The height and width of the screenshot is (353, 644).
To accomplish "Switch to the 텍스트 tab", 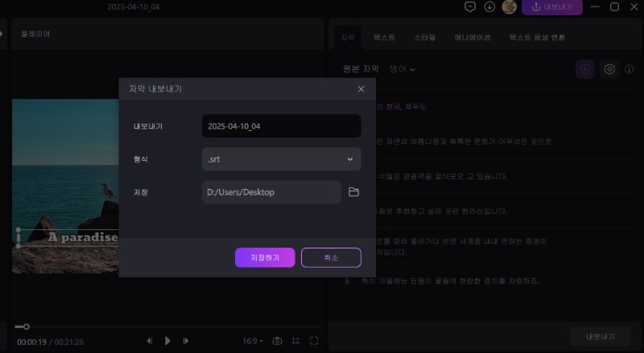I will tap(385, 37).
